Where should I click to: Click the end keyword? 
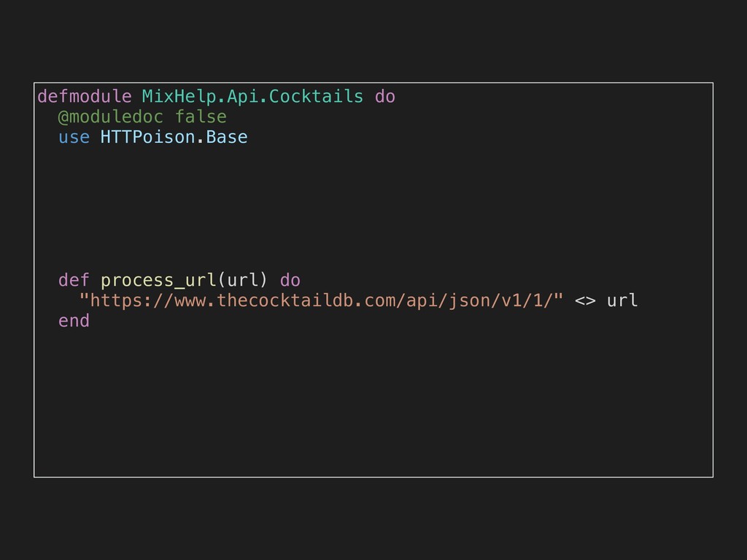click(x=74, y=321)
